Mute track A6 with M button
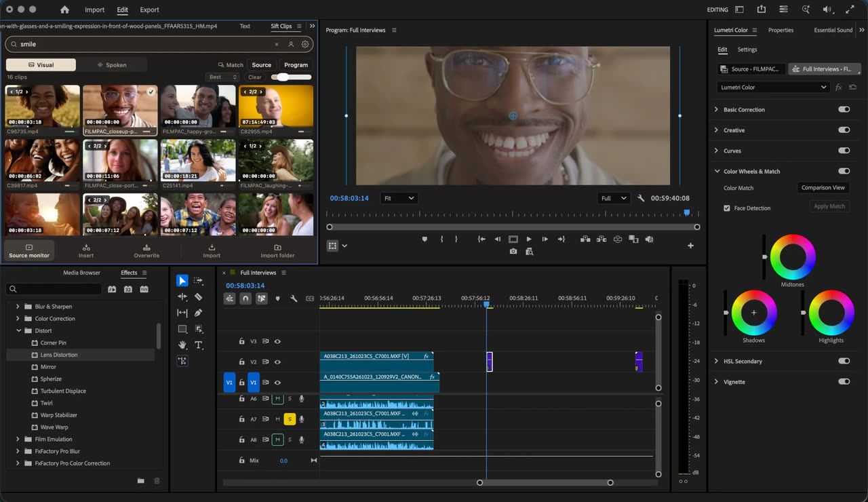Image resolution: width=868 pixels, height=502 pixels. [x=277, y=399]
